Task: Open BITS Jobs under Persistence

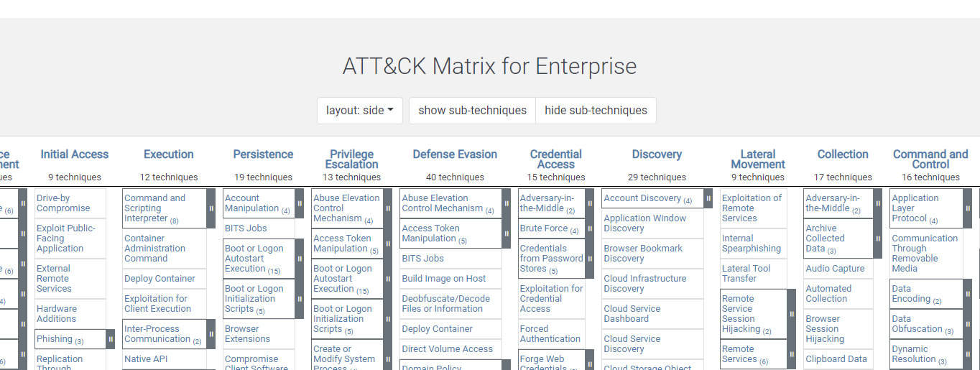Action: [x=246, y=228]
